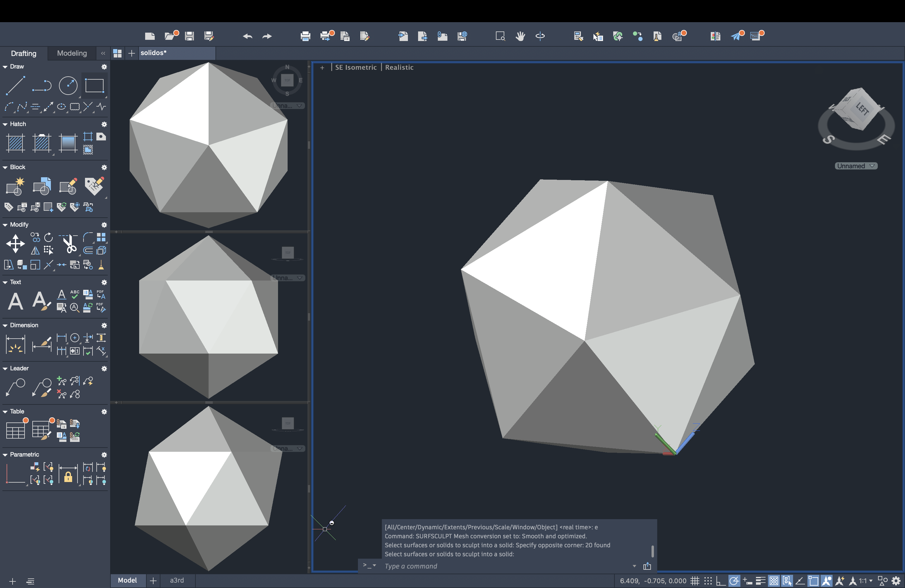Open annotation scale 1:1 dropdown
The height and width of the screenshot is (588, 905).
click(866, 581)
